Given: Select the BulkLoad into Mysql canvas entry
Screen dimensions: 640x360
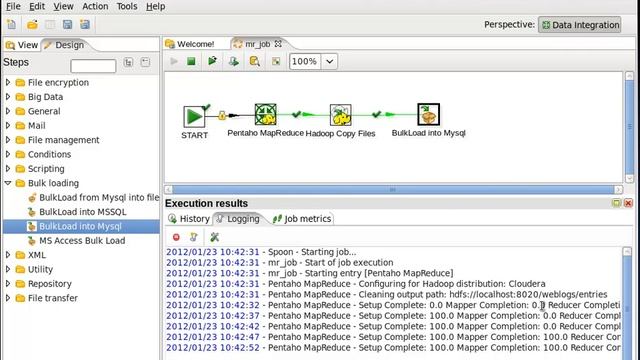Looking at the screenshot, I should (429, 114).
